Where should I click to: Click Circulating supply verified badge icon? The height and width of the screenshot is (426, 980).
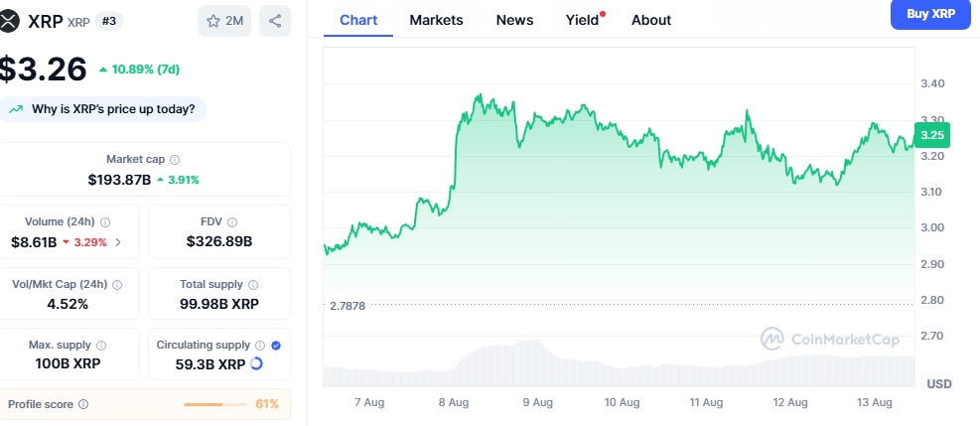pos(276,345)
